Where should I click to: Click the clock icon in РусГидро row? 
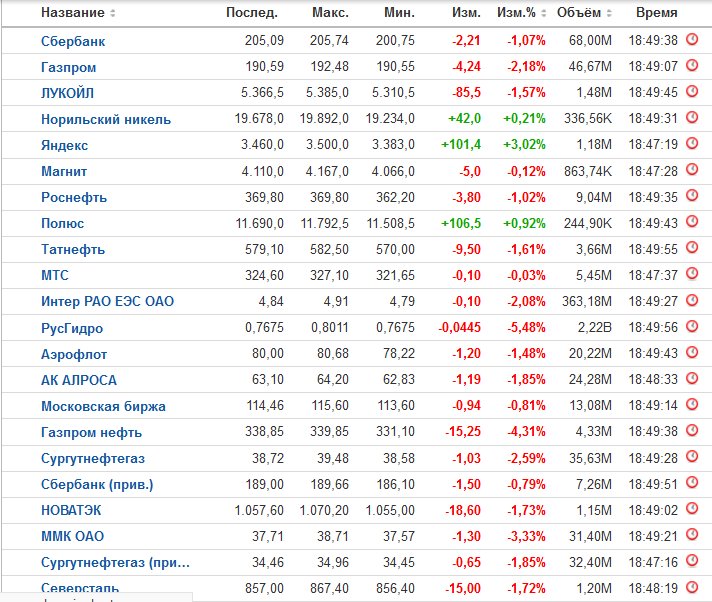[x=692, y=326]
